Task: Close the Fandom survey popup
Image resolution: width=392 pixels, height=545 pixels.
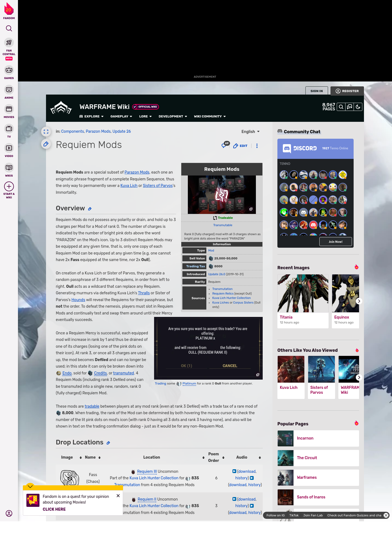Action: tap(118, 496)
